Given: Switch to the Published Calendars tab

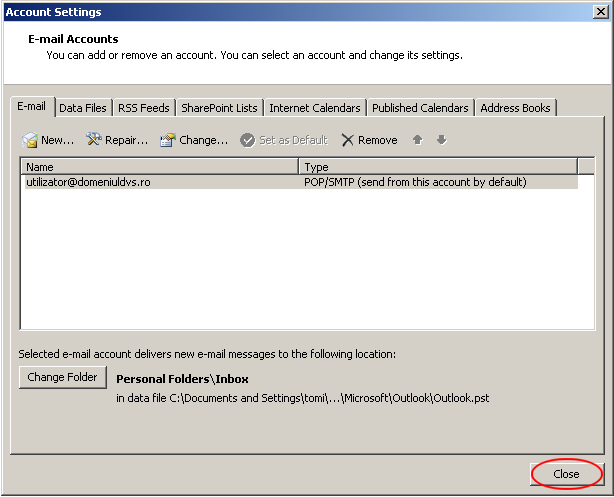Looking at the screenshot, I should point(420,108).
